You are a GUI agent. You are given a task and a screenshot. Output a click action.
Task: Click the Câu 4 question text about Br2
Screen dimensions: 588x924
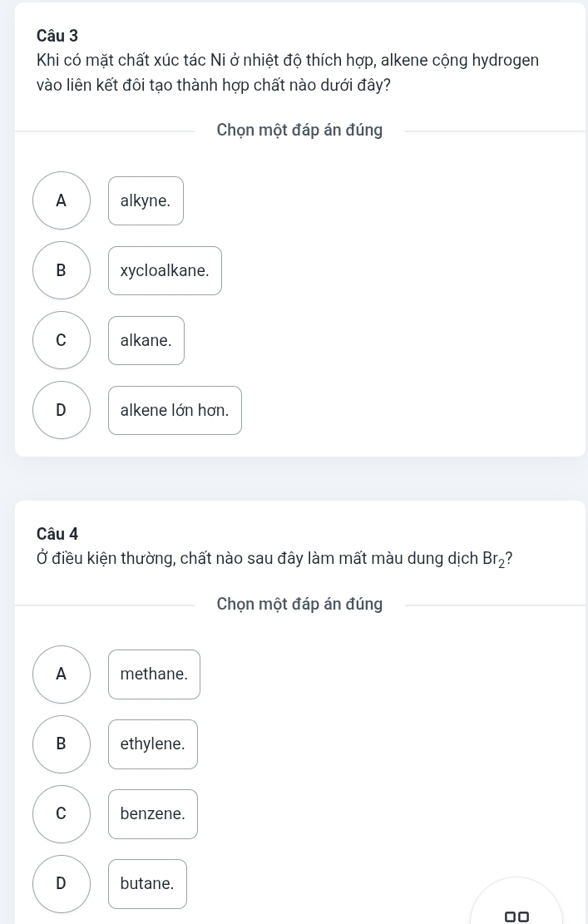[274, 559]
